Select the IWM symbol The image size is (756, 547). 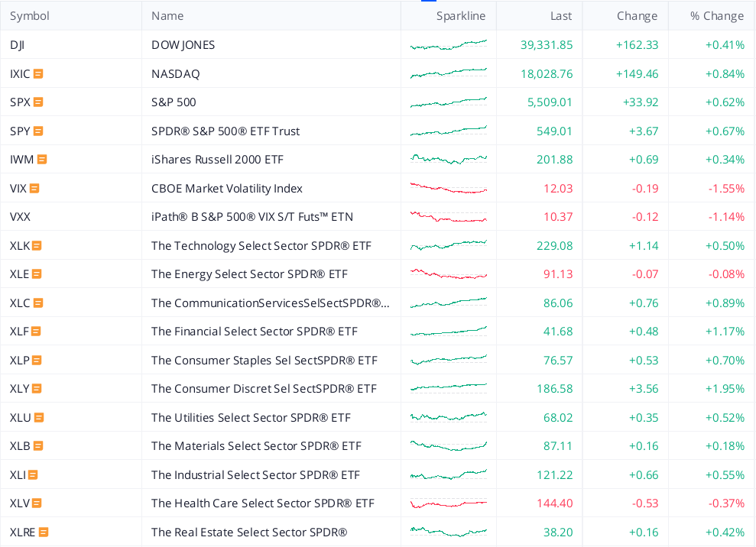21,160
